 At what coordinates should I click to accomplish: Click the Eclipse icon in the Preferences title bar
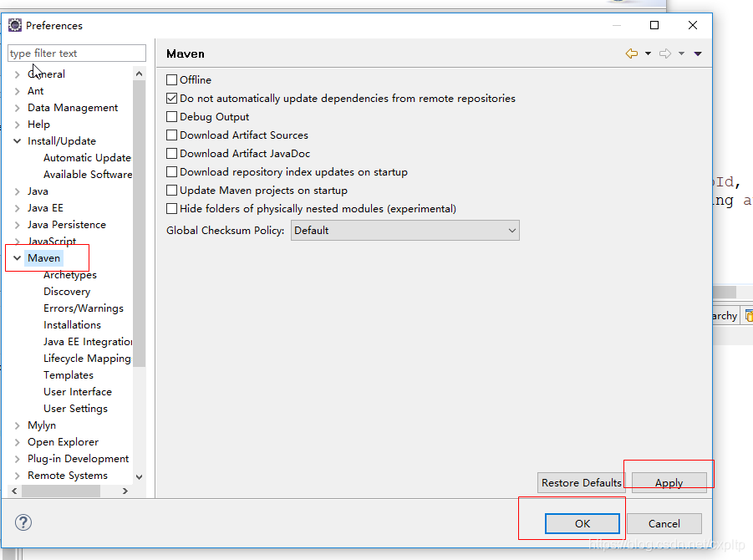(15, 25)
